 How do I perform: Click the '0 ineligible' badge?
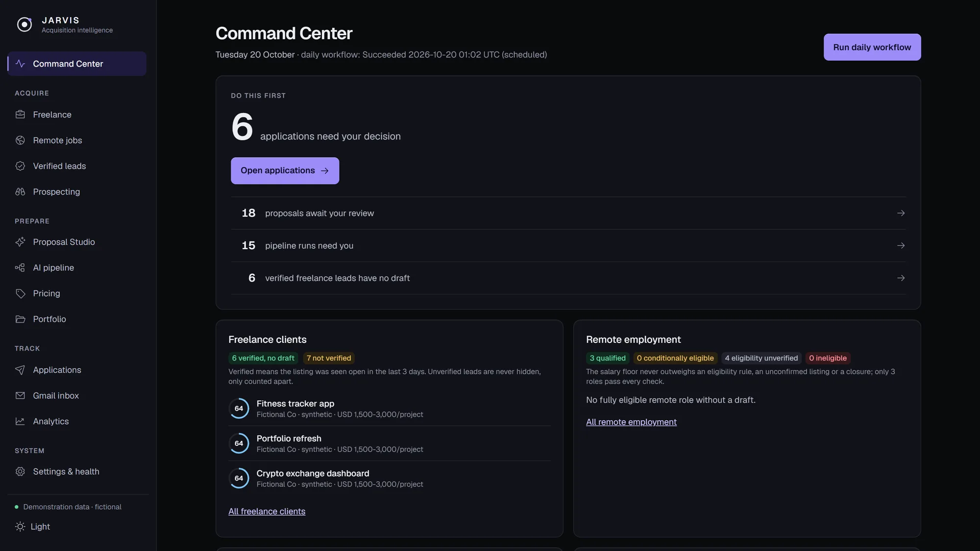point(828,358)
